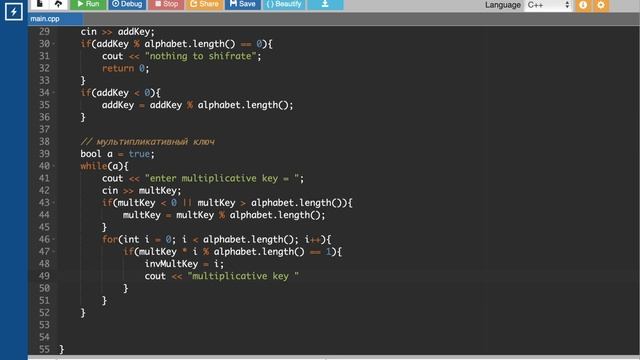
Task: Fold the while loop at line 40
Action: [54, 166]
